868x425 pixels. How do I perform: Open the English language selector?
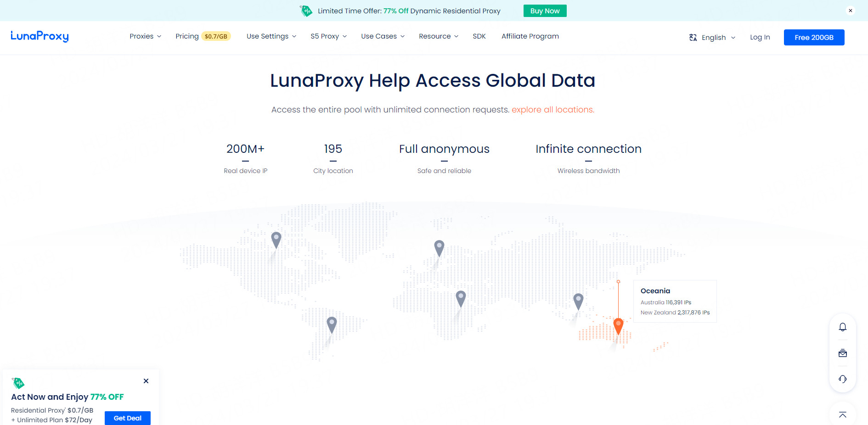click(x=712, y=38)
